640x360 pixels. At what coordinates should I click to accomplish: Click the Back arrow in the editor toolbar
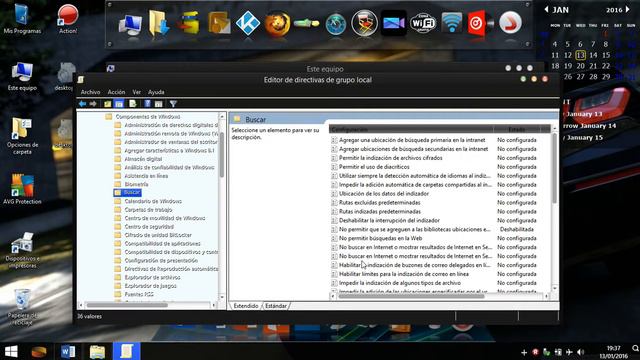82,104
